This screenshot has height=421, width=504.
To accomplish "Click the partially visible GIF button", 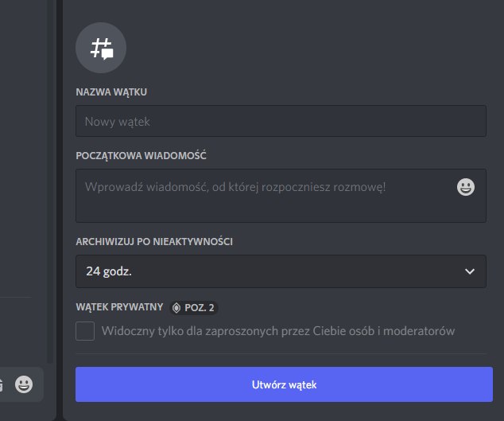I will pos(2,384).
